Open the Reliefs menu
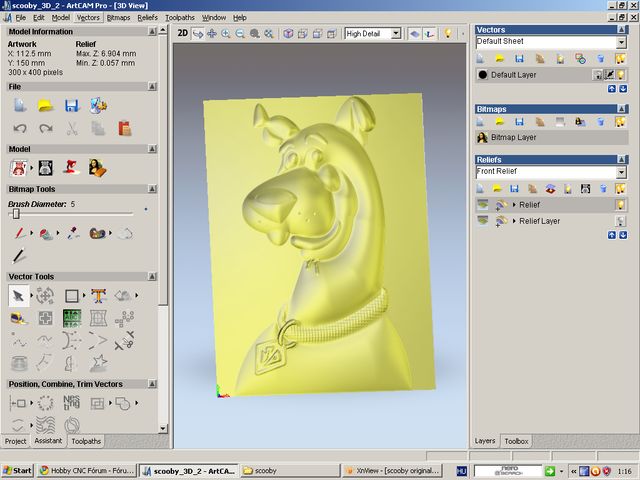The height and width of the screenshot is (480, 640). [147, 18]
